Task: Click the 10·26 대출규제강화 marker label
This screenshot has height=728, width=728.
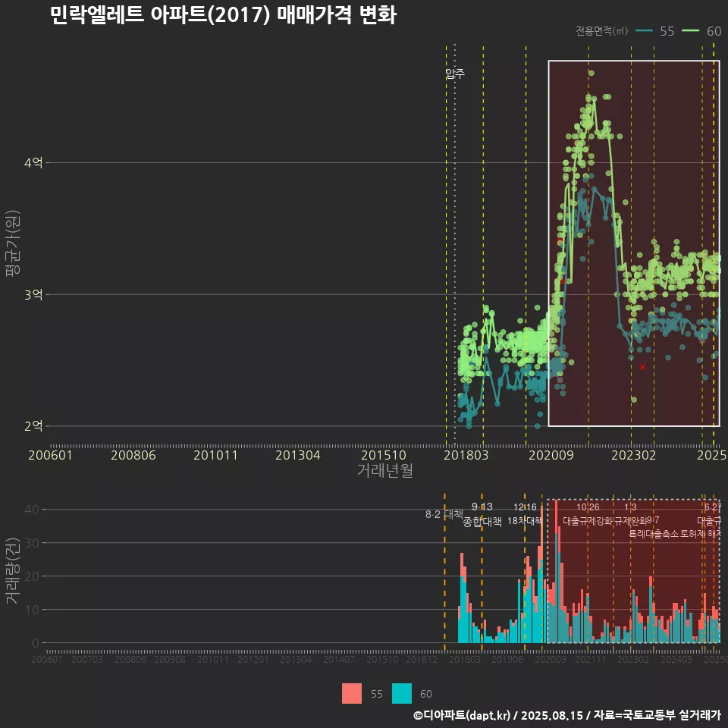Action: click(588, 514)
